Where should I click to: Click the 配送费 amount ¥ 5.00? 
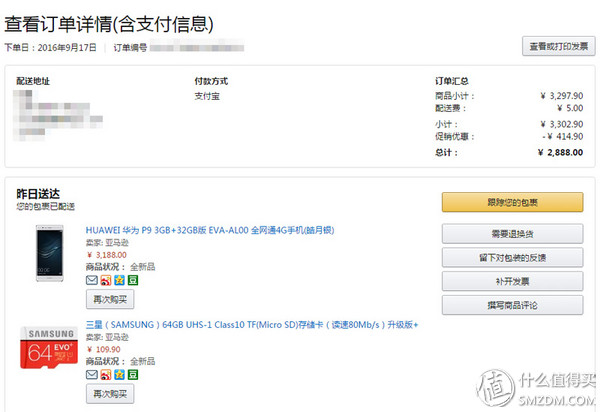coord(570,108)
